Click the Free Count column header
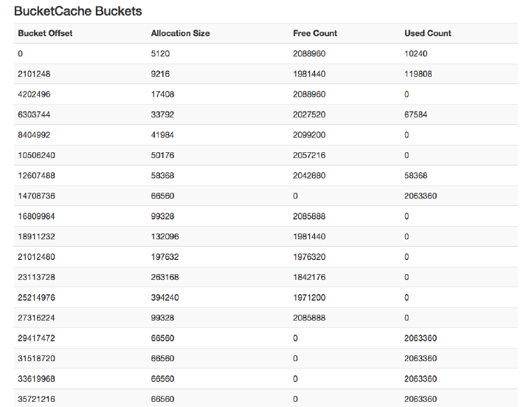 coord(315,33)
